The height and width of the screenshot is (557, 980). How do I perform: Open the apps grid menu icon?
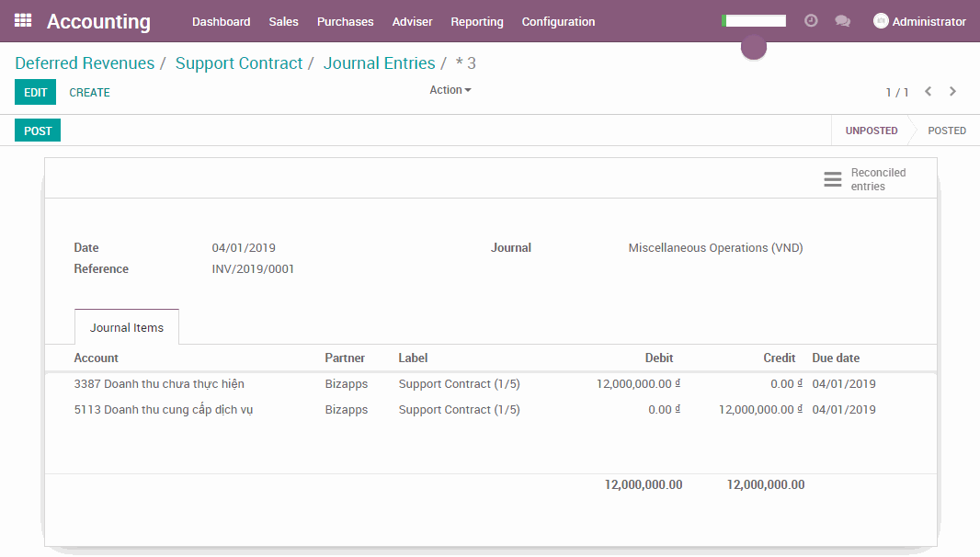click(x=23, y=20)
